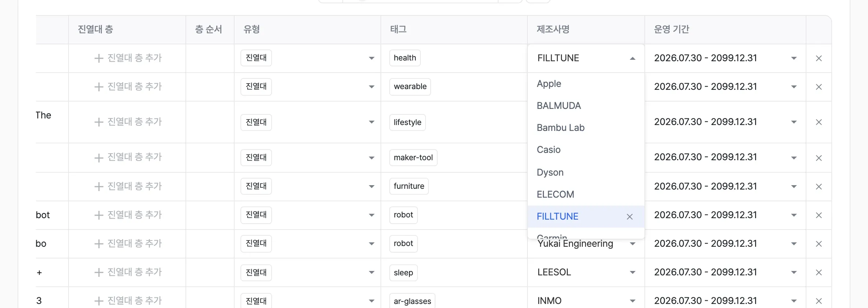
Task: Remove the wearable row with its X icon
Action: 819,87
